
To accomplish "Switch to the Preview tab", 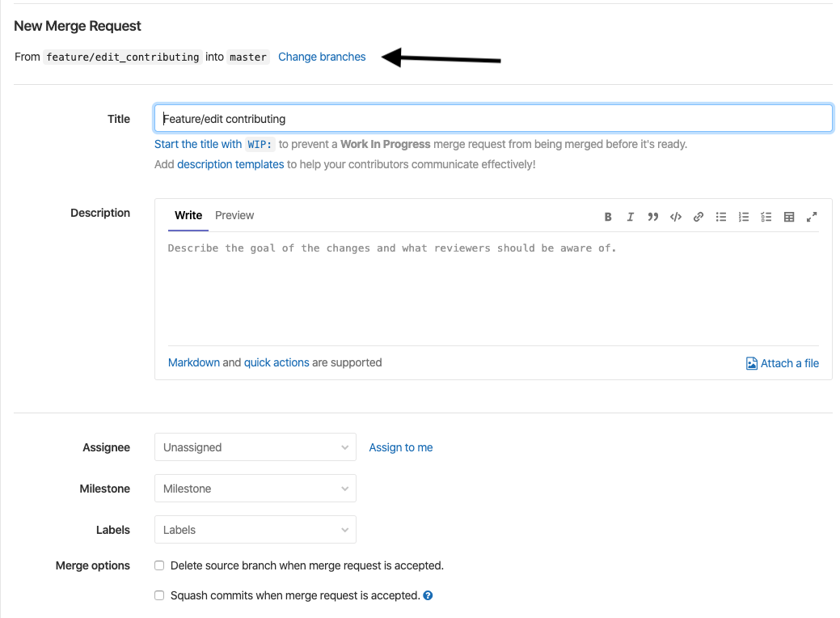I will (x=234, y=215).
